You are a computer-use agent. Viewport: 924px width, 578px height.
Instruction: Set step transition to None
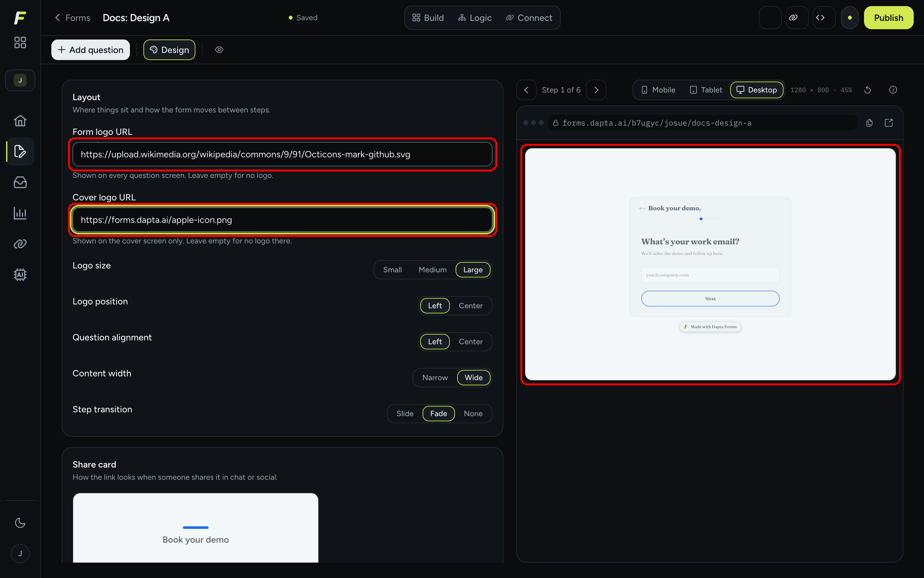coord(473,413)
